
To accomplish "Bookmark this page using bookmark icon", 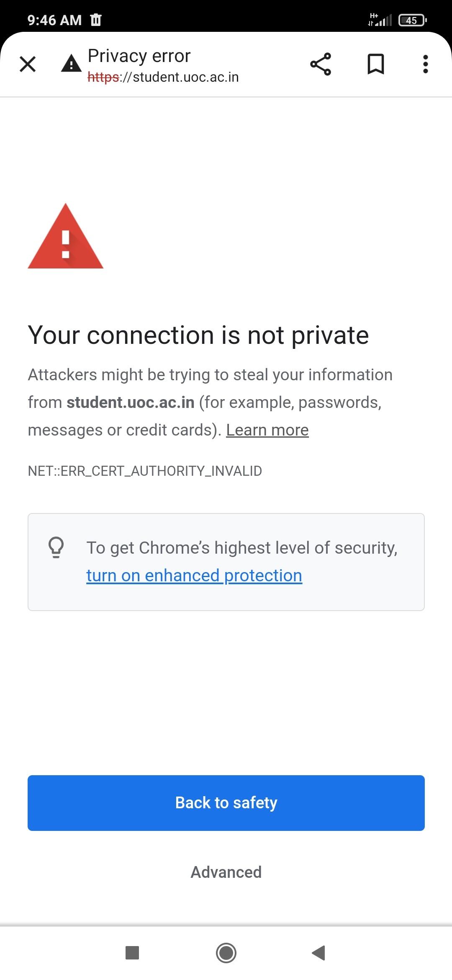I will [375, 64].
